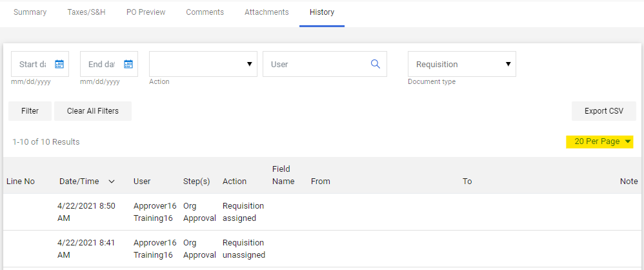The image size is (644, 270).
Task: Click the magnifier icon in User field
Action: tap(376, 64)
